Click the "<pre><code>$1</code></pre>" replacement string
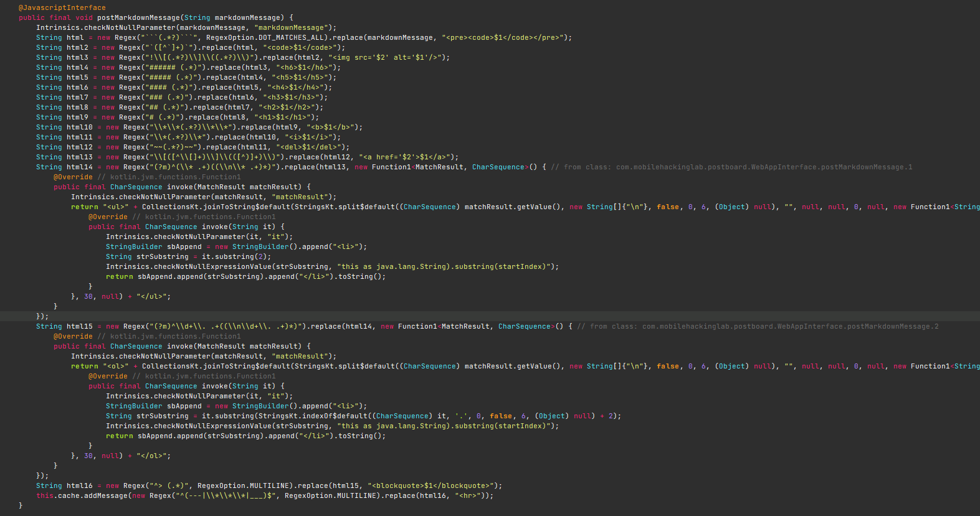Screen dimensions: 980x516 [505, 37]
